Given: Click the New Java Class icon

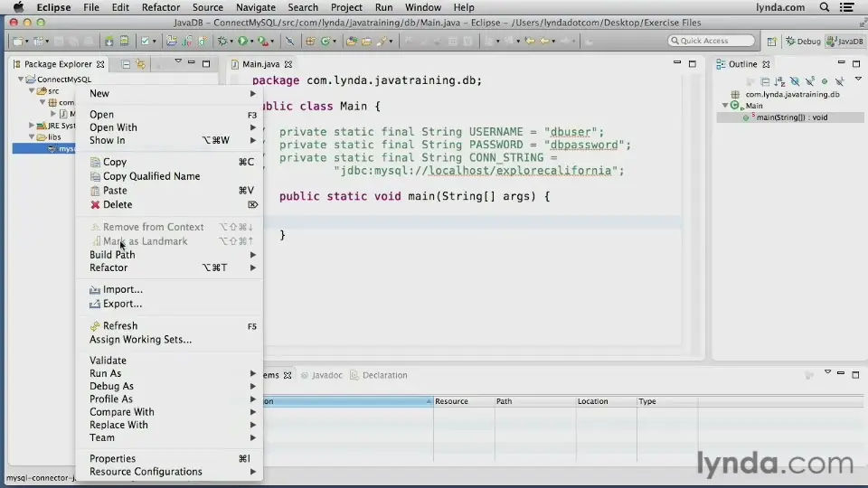Looking at the screenshot, I should click(x=325, y=41).
